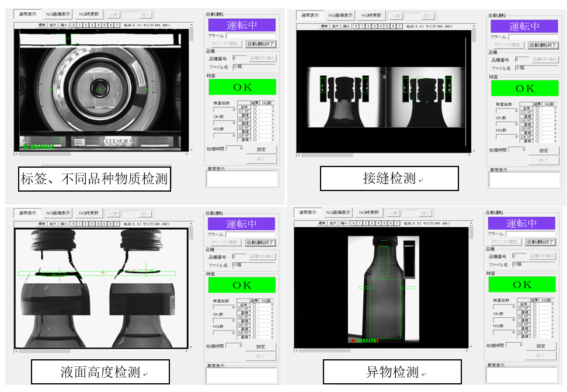
Task: Open 設定 in the 接缝检测 panel
Action: coord(544,151)
